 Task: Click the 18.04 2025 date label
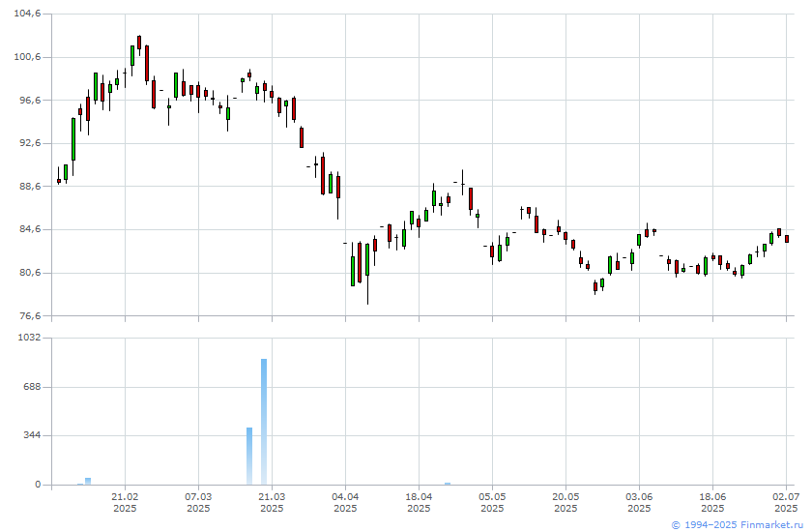point(419,502)
